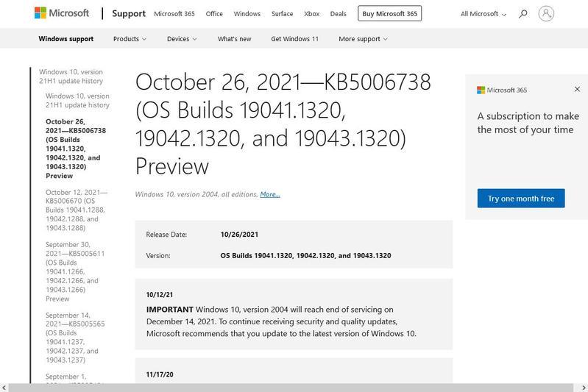Click the Buy Microsoft 365 button

click(x=389, y=13)
